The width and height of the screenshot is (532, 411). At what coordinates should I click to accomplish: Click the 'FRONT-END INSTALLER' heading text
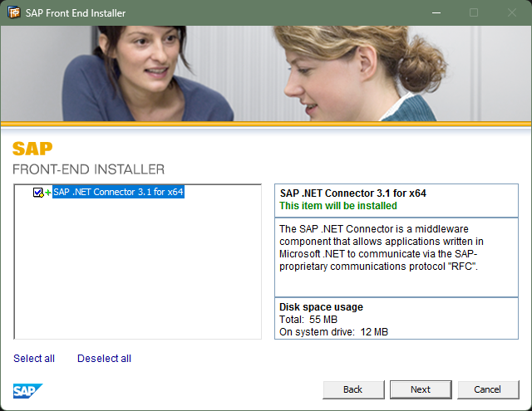[89, 169]
